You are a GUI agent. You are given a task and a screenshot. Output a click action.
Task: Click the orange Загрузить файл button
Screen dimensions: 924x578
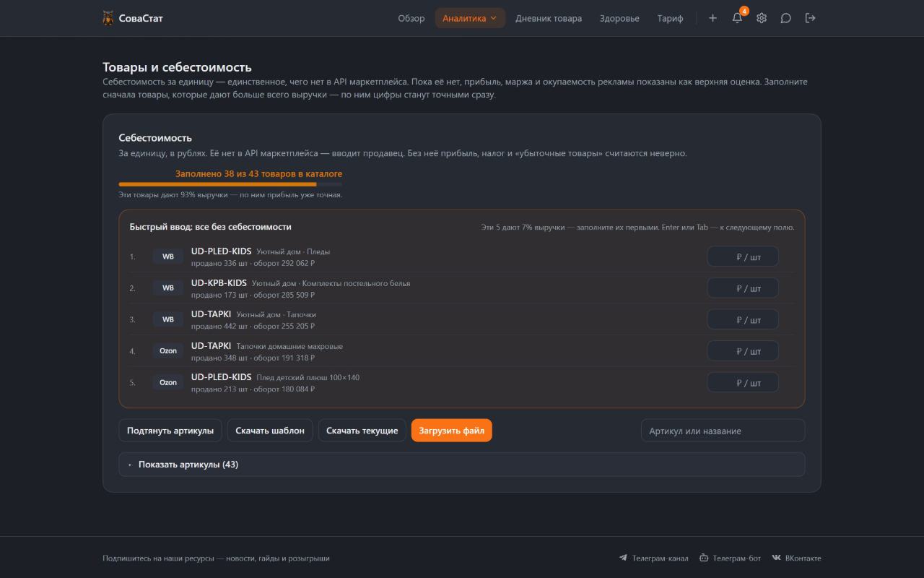[x=452, y=431]
